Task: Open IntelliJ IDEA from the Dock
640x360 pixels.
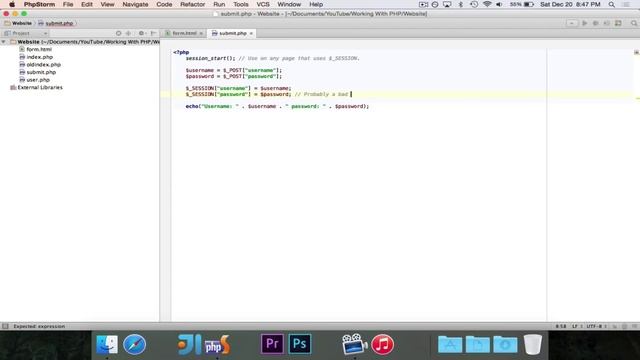Action: coord(189,344)
